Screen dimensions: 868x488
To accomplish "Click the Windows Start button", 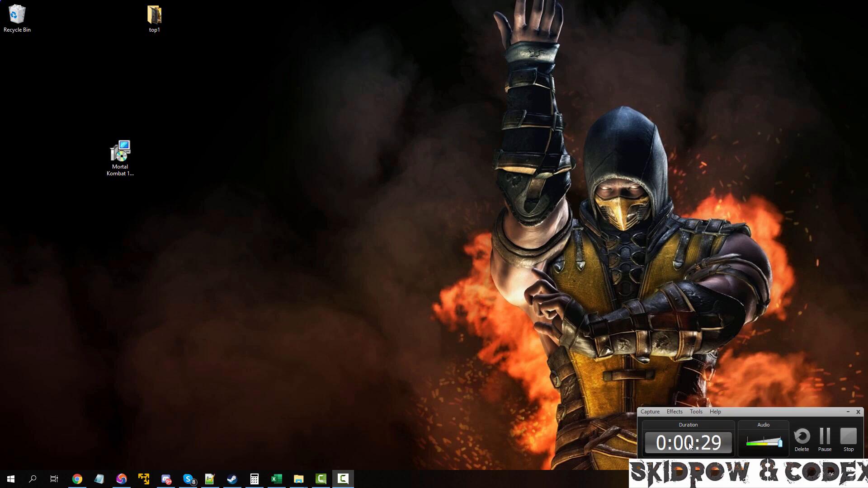I will coord(11,479).
